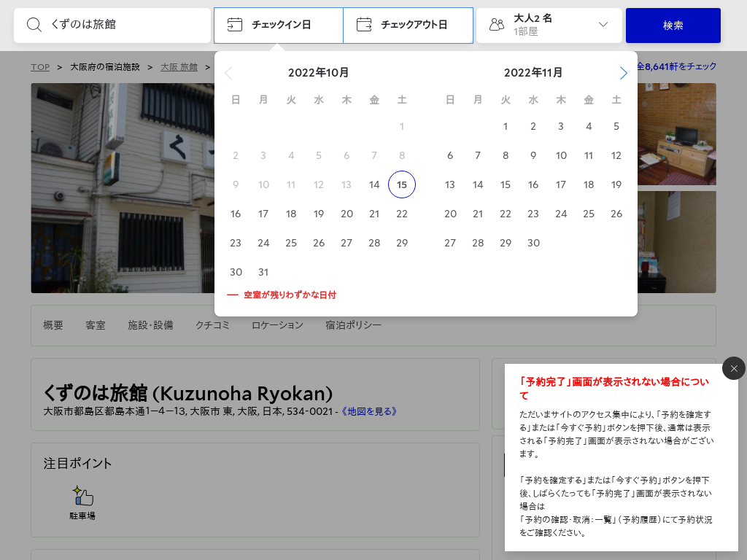The height and width of the screenshot is (560, 747).
Task: Click the search magnifier icon
Action: coord(34,24)
